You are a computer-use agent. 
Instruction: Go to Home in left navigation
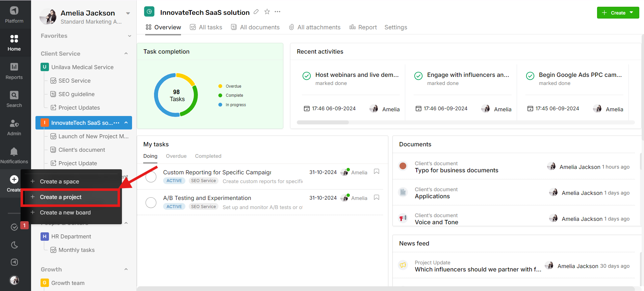[14, 43]
